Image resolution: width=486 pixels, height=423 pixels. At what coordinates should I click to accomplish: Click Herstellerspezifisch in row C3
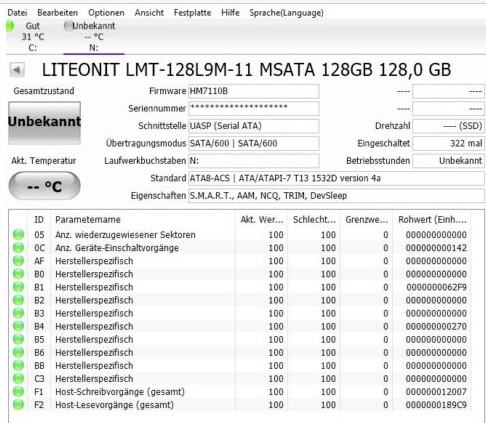(x=94, y=379)
